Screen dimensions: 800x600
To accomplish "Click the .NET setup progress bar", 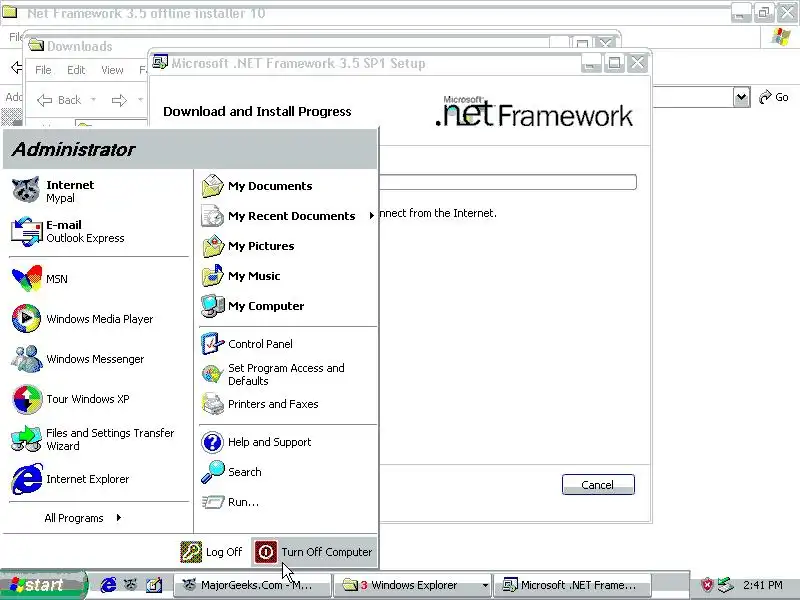I will click(508, 182).
